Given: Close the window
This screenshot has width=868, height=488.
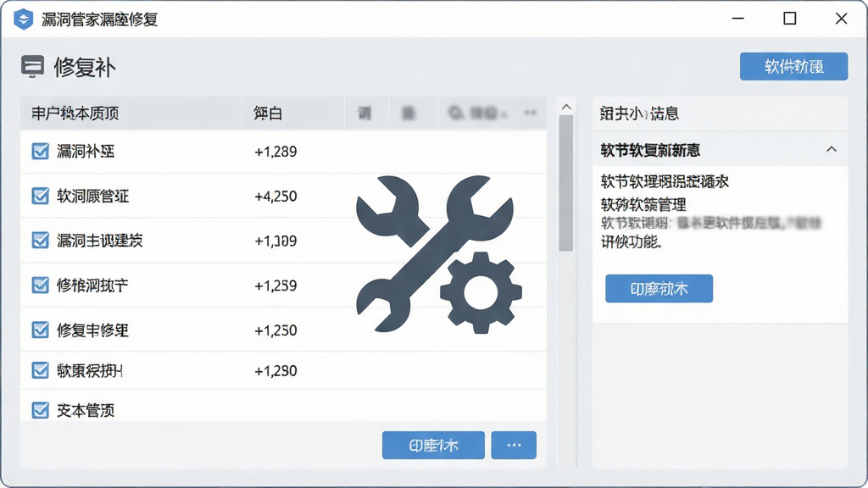Looking at the screenshot, I should (842, 19).
